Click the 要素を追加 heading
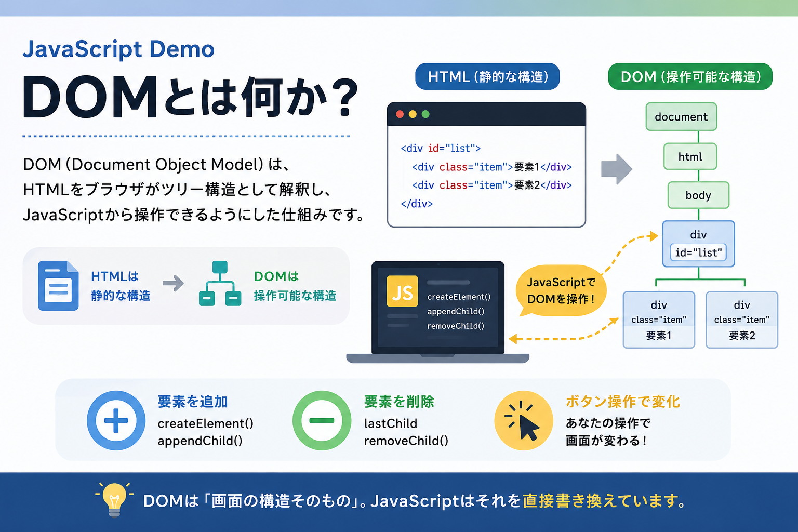This screenshot has width=798, height=532. 193,402
